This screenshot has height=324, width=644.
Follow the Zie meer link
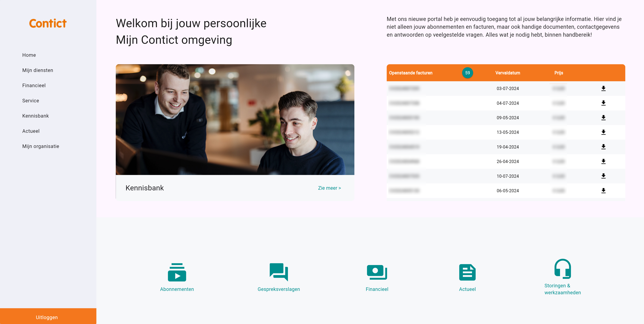(x=329, y=188)
